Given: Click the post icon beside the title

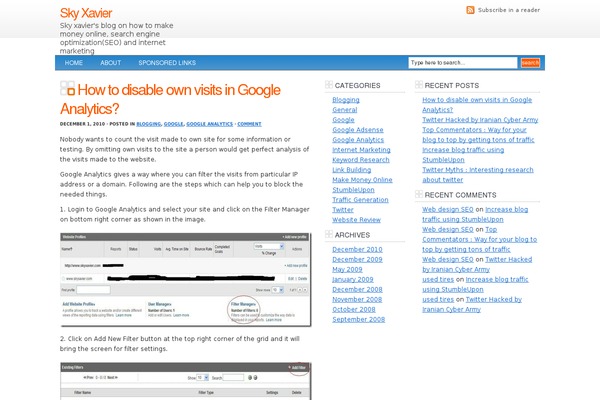Looking at the screenshot, I should [68, 88].
